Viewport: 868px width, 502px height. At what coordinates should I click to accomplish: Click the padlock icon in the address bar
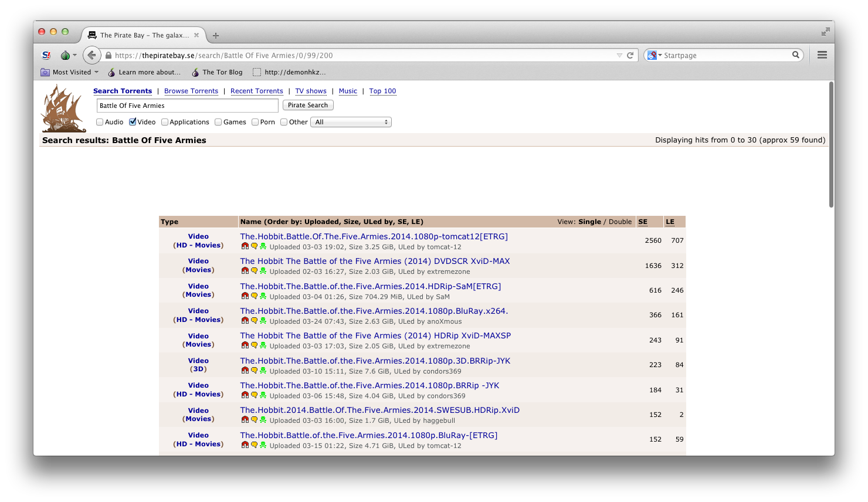coord(108,55)
